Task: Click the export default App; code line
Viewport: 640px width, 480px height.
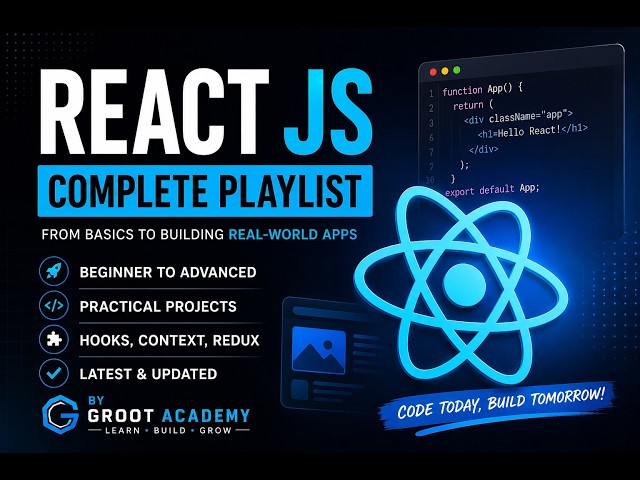Action: (x=492, y=190)
